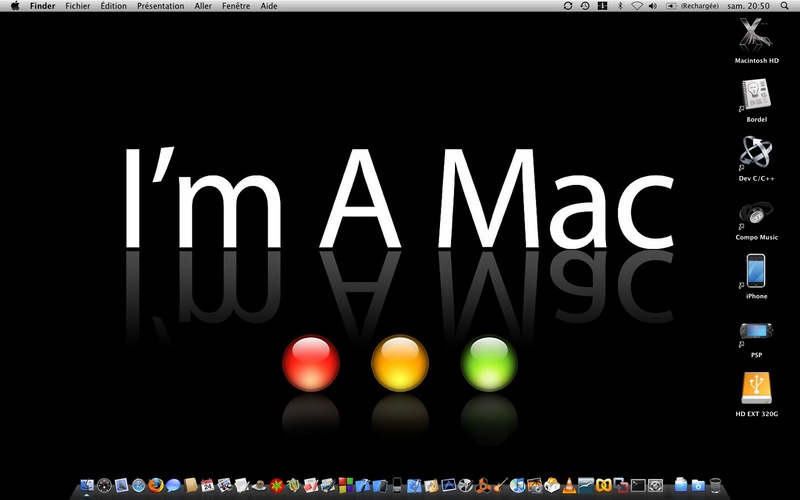This screenshot has width=800, height=500.
Task: Open iTunes icon in Dock
Action: (x=517, y=485)
